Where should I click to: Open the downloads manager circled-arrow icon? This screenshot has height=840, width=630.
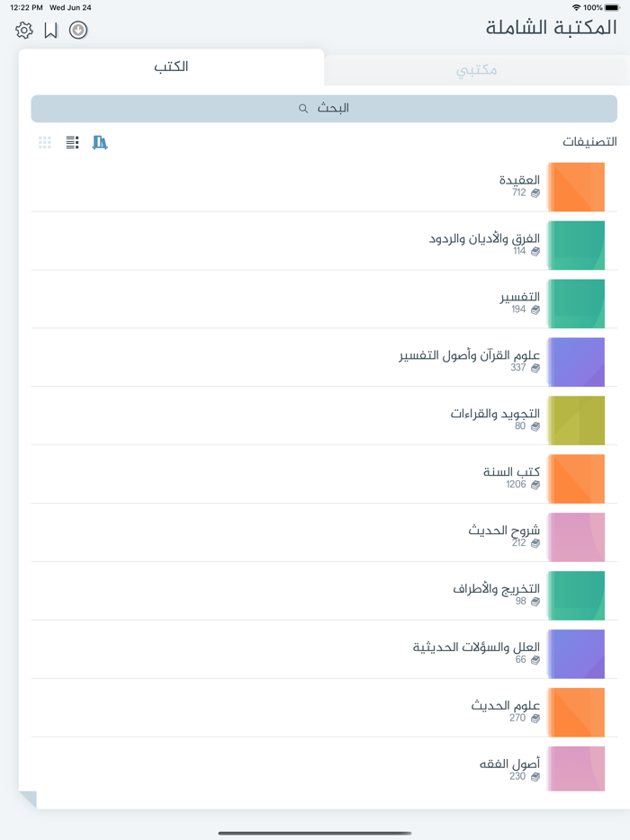coord(78,30)
